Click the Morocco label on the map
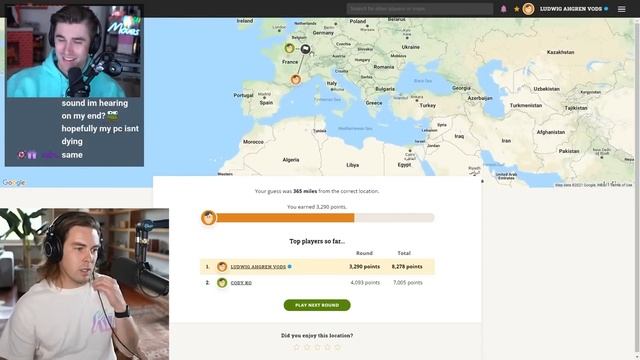The height and width of the screenshot is (360, 640). (x=253, y=142)
